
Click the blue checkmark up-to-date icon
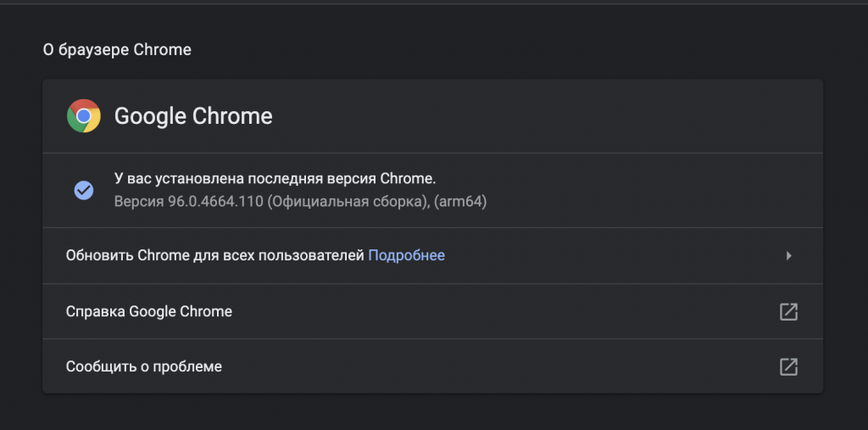[x=84, y=190]
